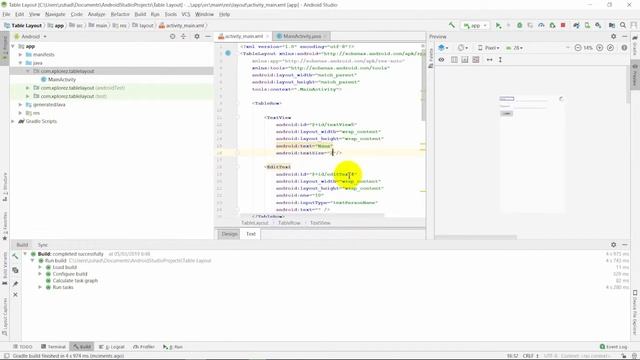Run the app with the green play icon
Viewport: 640px width, 360px height.
[x=498, y=25]
